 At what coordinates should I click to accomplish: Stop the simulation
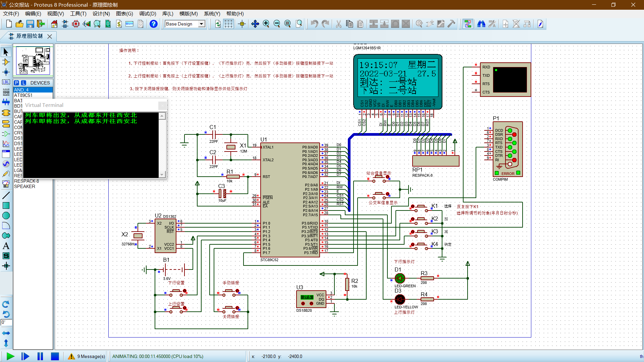[x=55, y=356]
